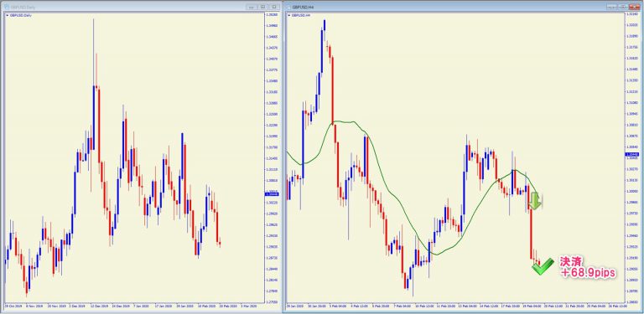
Task: Click the current price label on Daily scale
Action: pyautogui.click(x=272, y=194)
